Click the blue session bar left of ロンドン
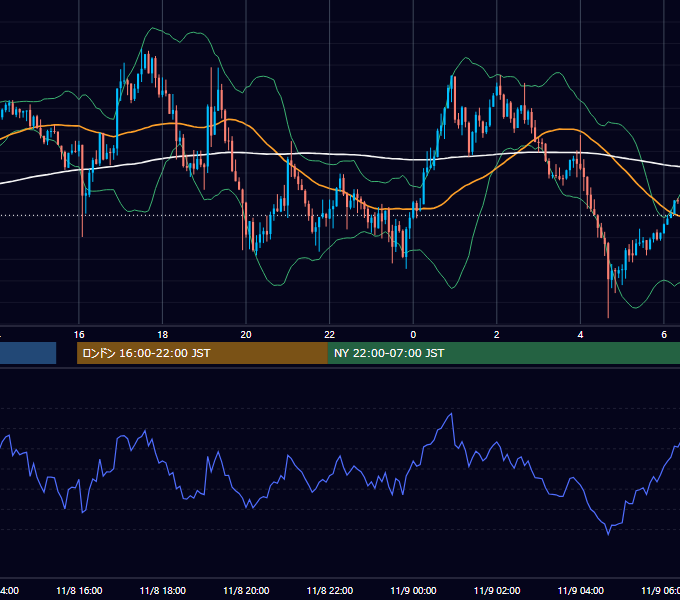 pyautogui.click(x=28, y=353)
